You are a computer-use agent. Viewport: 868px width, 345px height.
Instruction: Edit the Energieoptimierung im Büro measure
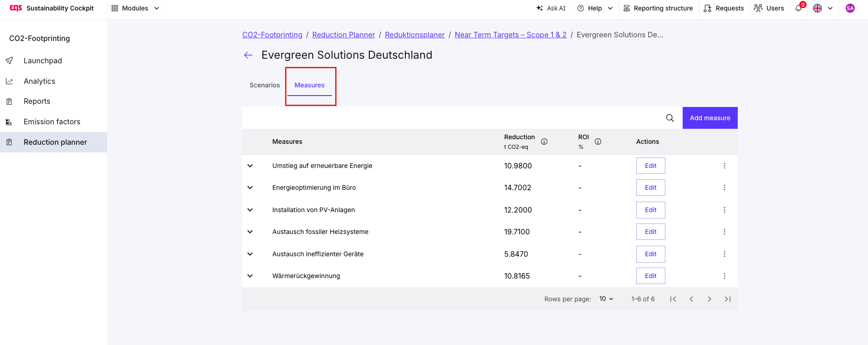tap(651, 188)
